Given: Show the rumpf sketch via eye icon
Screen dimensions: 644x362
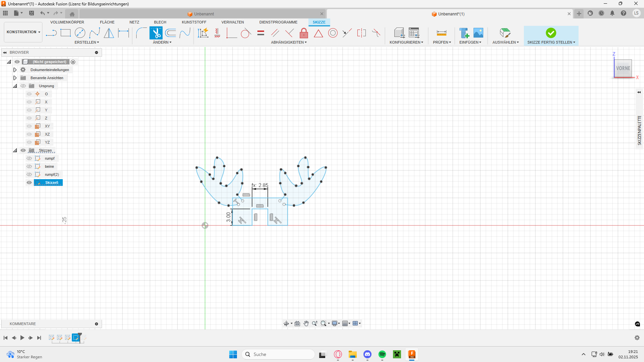Looking at the screenshot, I should click(29, 158).
